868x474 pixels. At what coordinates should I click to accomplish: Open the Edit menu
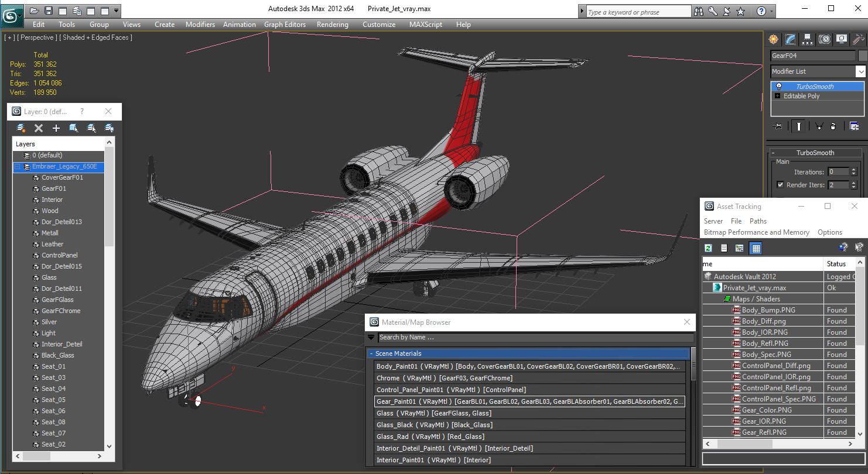pyautogui.click(x=39, y=25)
